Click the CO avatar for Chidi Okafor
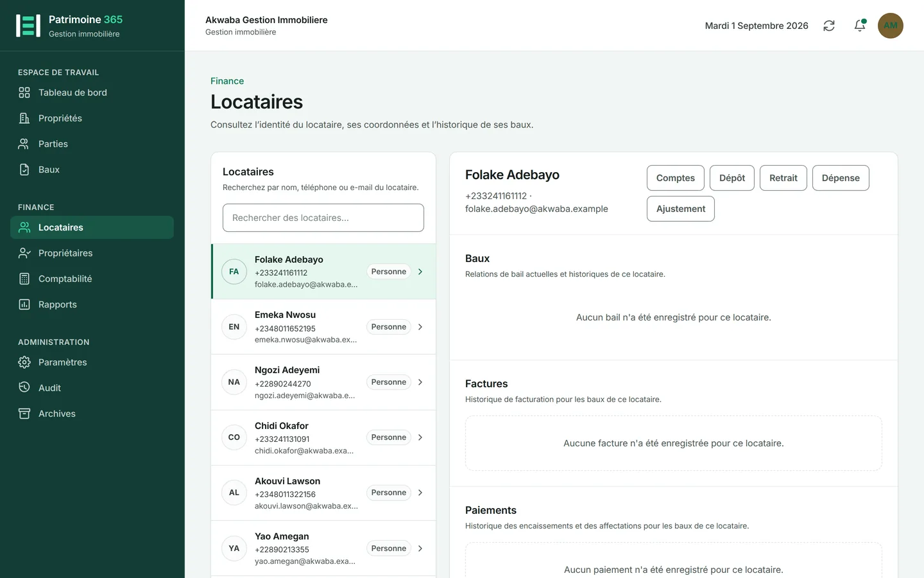Screen dimensions: 924x578 (234, 437)
